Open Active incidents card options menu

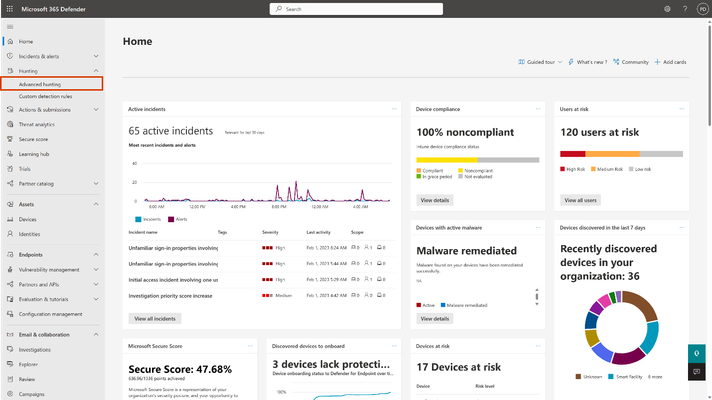pyautogui.click(x=394, y=109)
